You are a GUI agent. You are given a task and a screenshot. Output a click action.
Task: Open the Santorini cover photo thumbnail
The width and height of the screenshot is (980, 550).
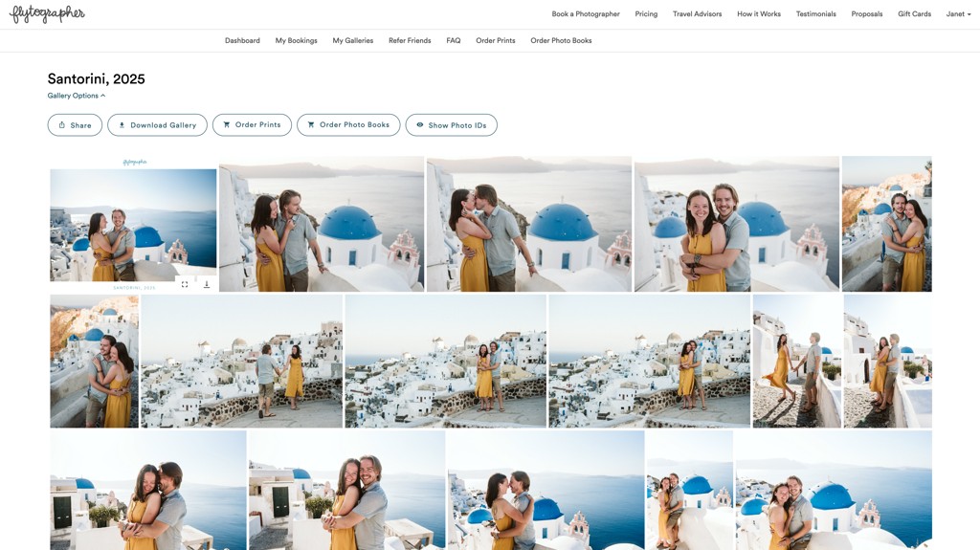point(133,224)
